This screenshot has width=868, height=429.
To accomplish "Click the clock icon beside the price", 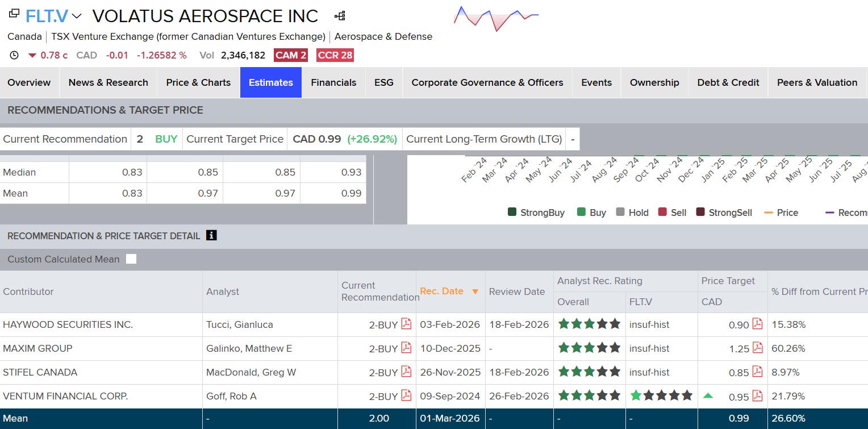I will pos(15,55).
